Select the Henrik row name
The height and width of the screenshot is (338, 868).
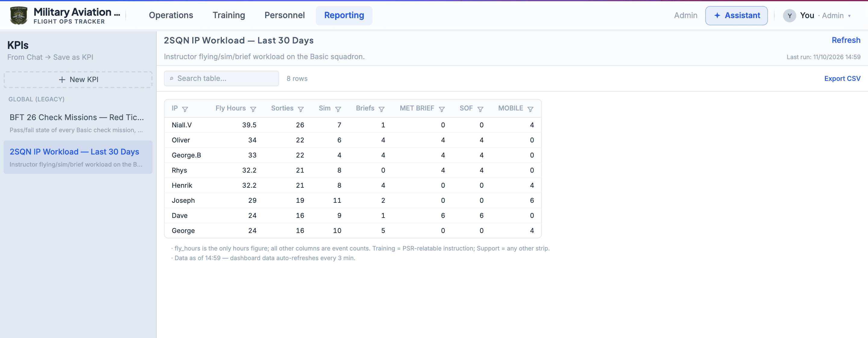coord(182,186)
